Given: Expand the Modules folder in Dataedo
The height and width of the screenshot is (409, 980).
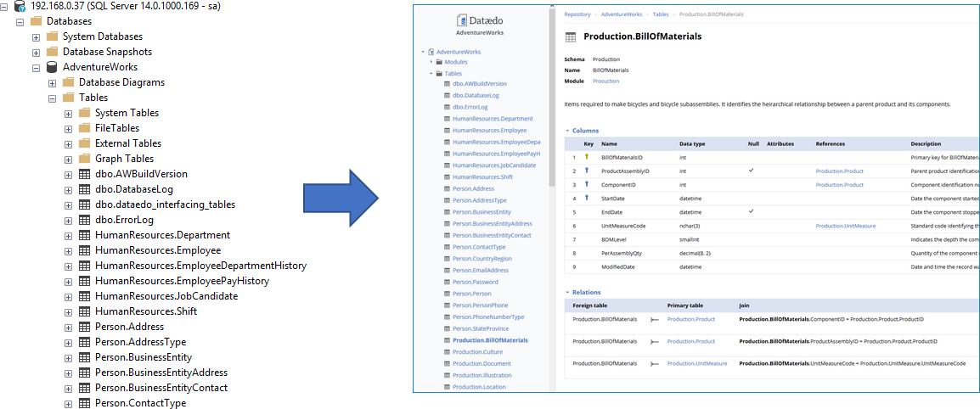Looking at the screenshot, I should pos(431,62).
